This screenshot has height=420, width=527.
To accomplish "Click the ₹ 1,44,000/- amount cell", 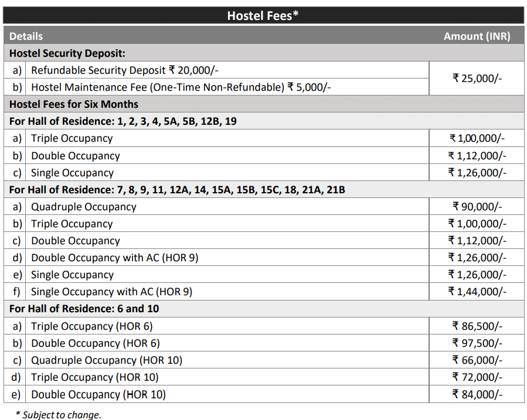I will [x=477, y=291].
